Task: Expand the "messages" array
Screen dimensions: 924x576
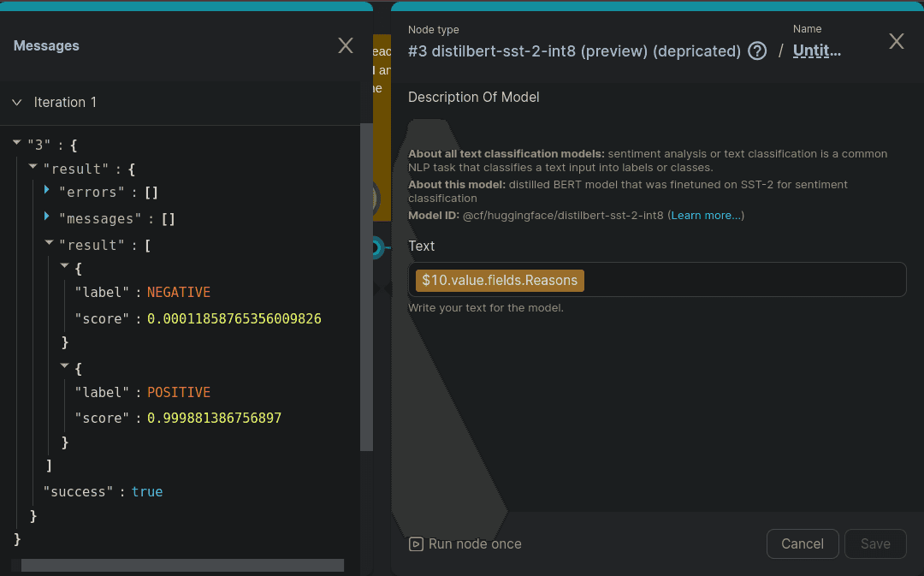Action: pos(48,217)
